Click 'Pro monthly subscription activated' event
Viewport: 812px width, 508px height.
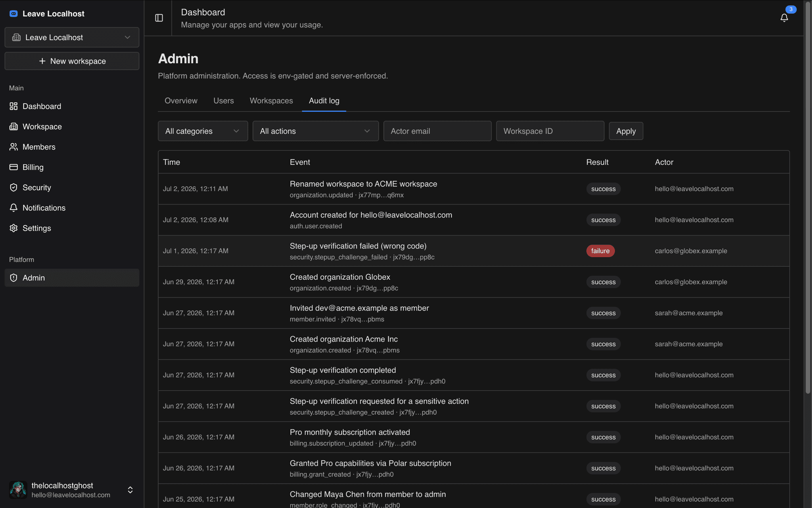(350, 432)
